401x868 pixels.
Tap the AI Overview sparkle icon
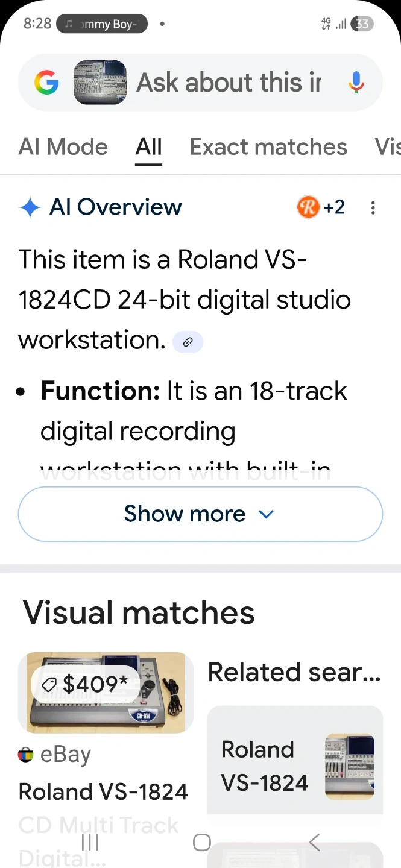[x=30, y=207]
